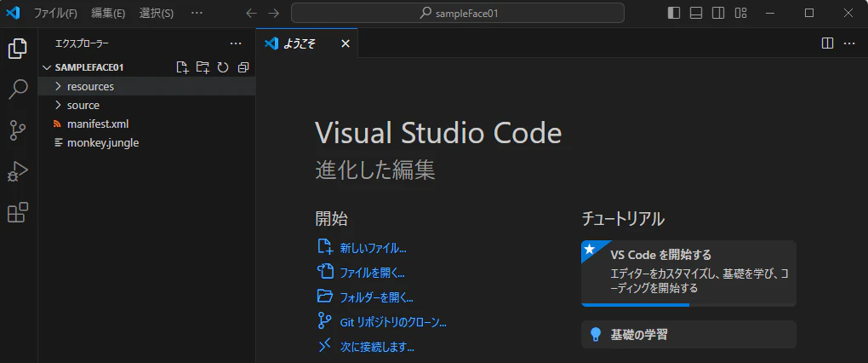The width and height of the screenshot is (868, 363).
Task: Collapse all folders in explorer
Action: coord(243,67)
